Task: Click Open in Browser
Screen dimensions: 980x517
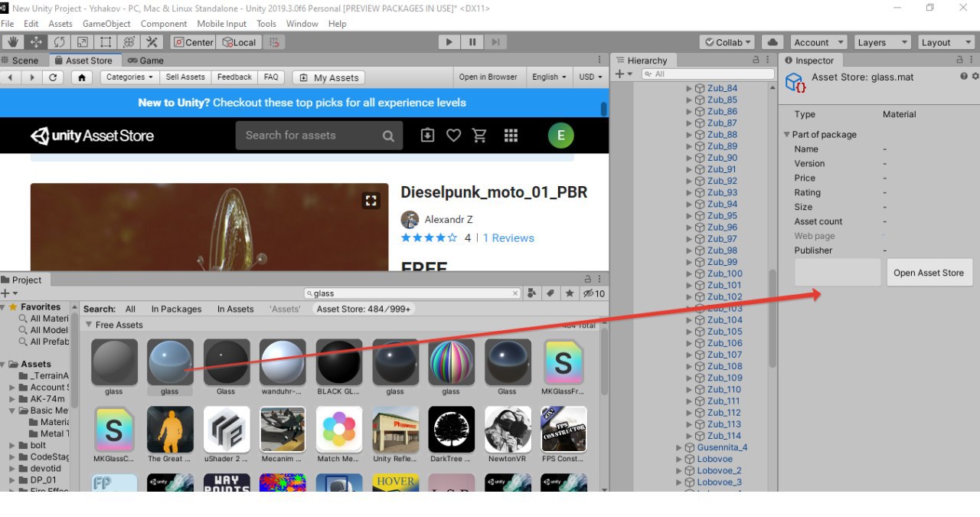Action: click(x=488, y=77)
